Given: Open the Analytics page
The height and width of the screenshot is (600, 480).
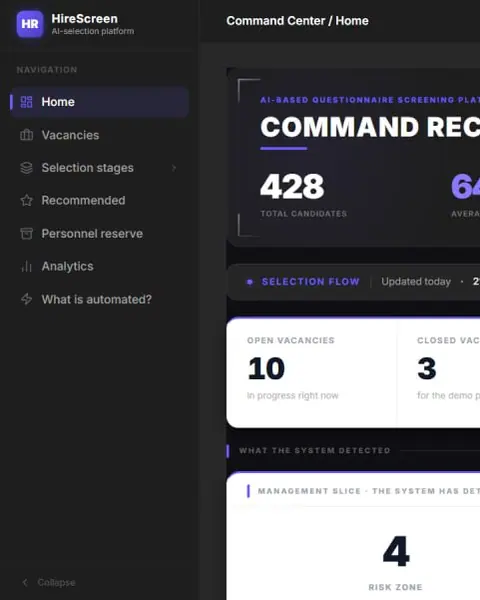Looking at the screenshot, I should coord(100,266).
